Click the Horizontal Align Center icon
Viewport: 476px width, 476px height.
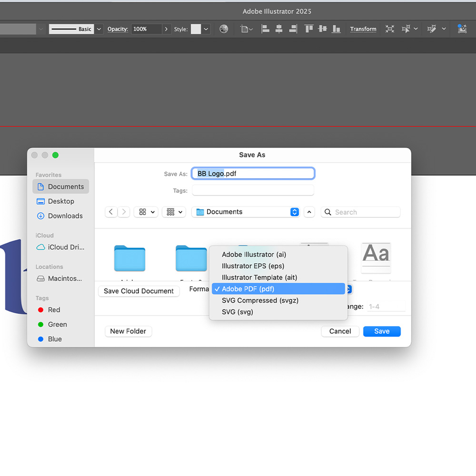(278, 29)
